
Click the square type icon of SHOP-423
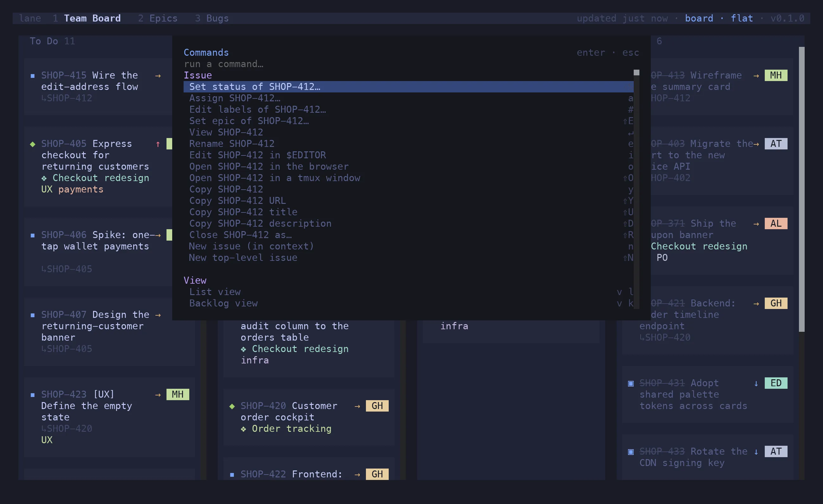pos(32,395)
